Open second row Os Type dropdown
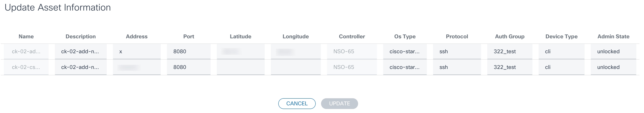The width and height of the screenshot is (644, 113). [x=405, y=67]
